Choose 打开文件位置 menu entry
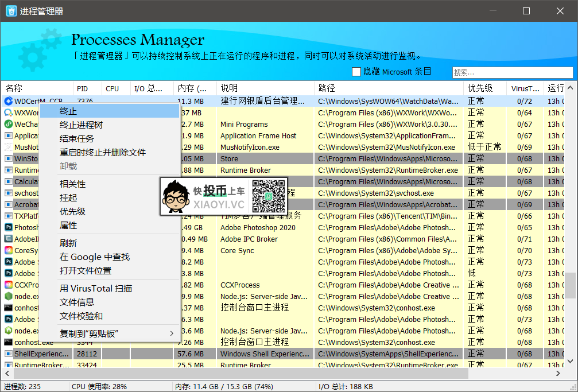578x392 pixels. [110, 270]
